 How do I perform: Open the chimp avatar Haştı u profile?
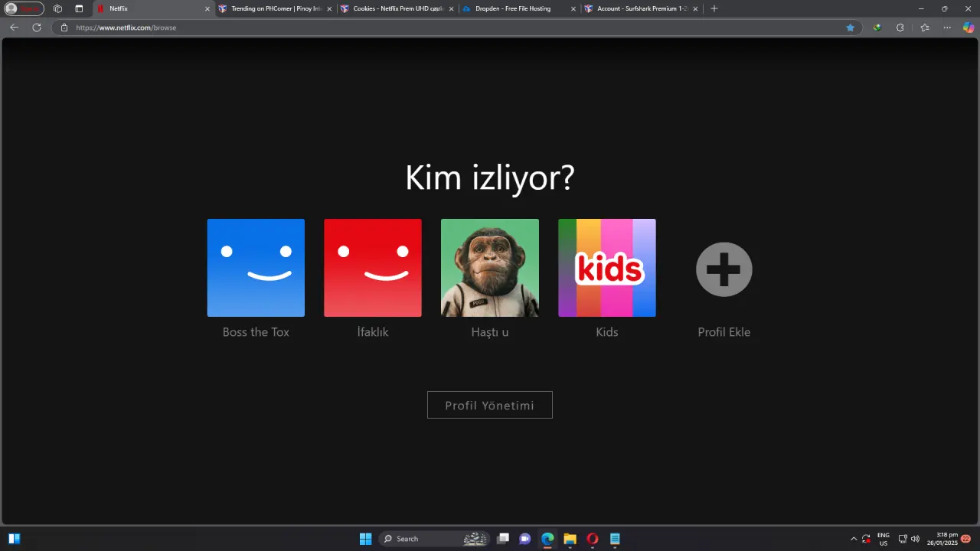tap(490, 268)
